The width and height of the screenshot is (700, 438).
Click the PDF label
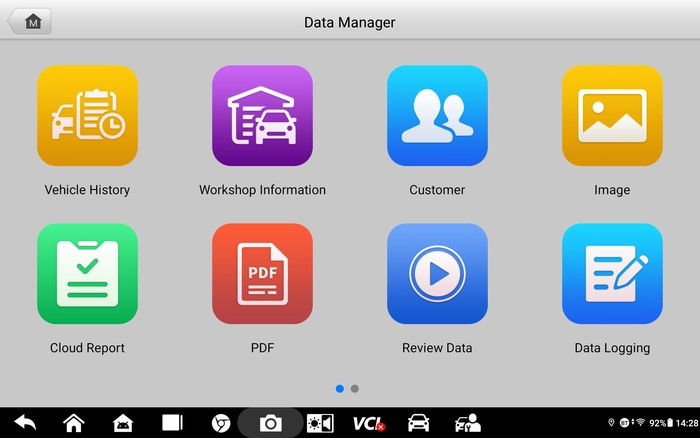262,348
